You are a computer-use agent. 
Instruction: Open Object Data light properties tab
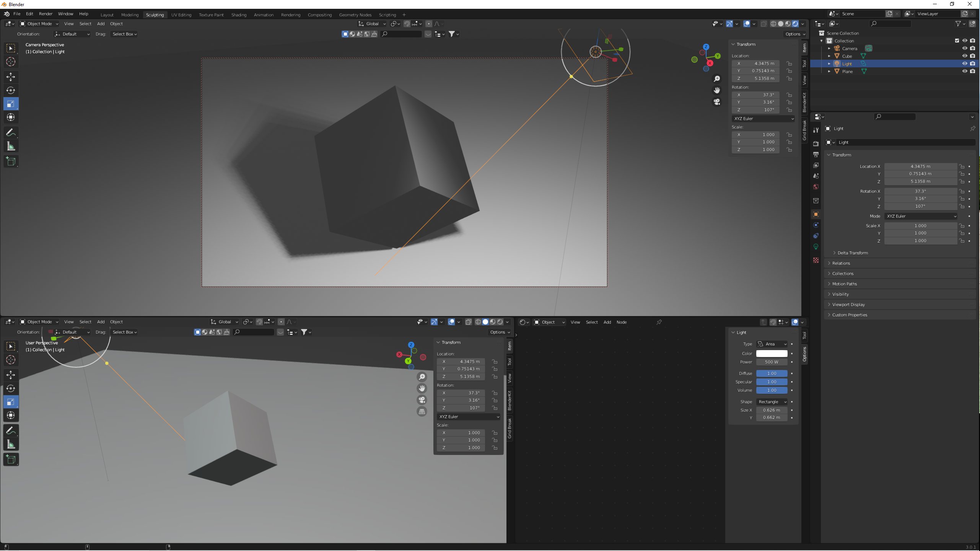point(816,246)
